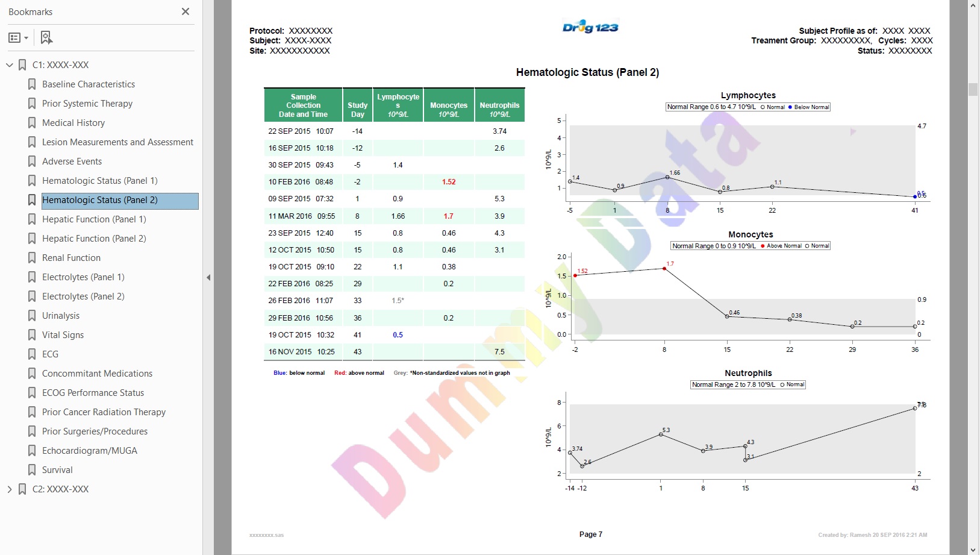Click bookmark icon next to Medical History

coord(32,123)
